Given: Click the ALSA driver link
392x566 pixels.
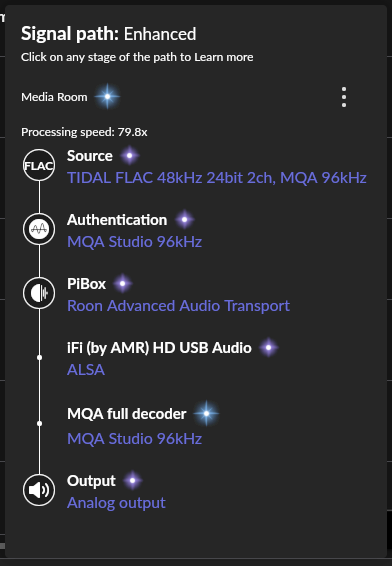Looking at the screenshot, I should coord(86,370).
